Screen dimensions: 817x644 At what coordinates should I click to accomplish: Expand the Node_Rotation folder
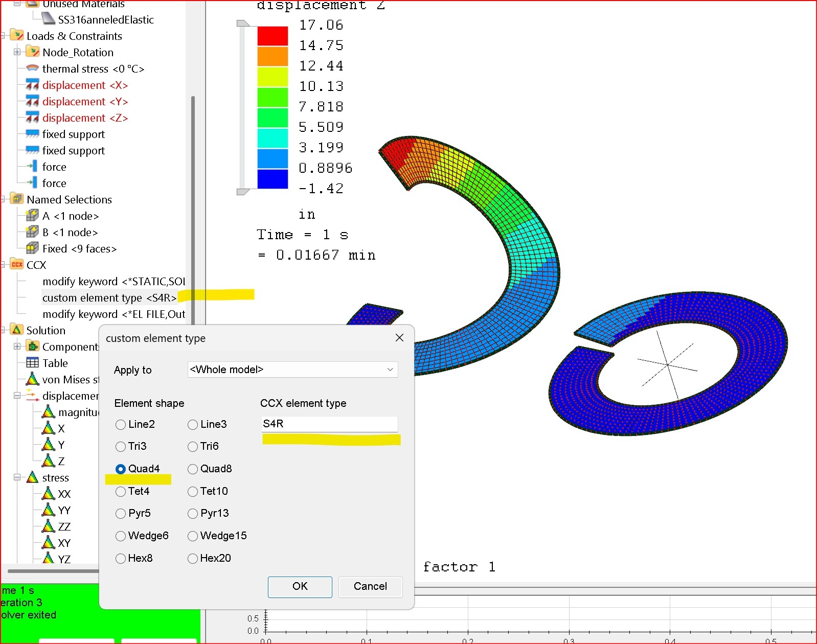coord(17,52)
